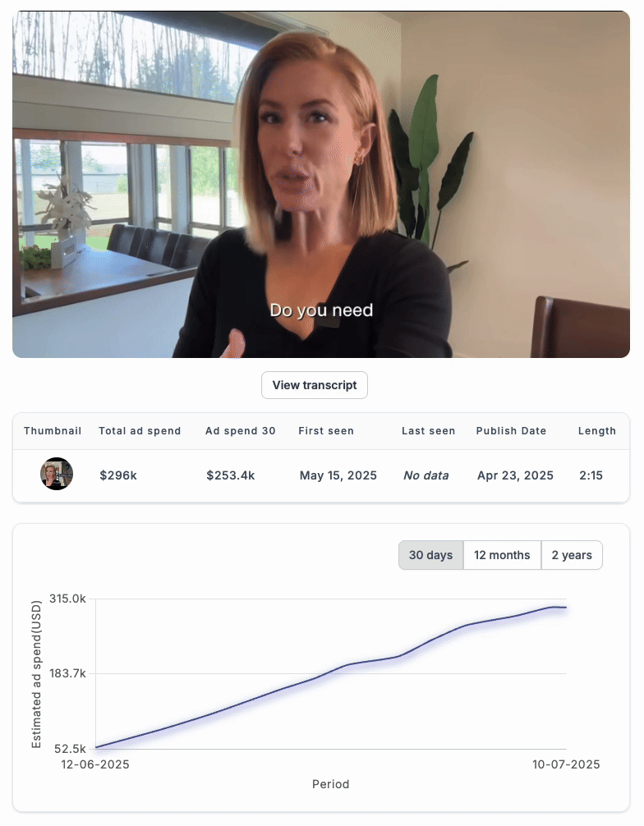Select the 30 days range tab
The height and width of the screenshot is (826, 644).
click(x=430, y=555)
